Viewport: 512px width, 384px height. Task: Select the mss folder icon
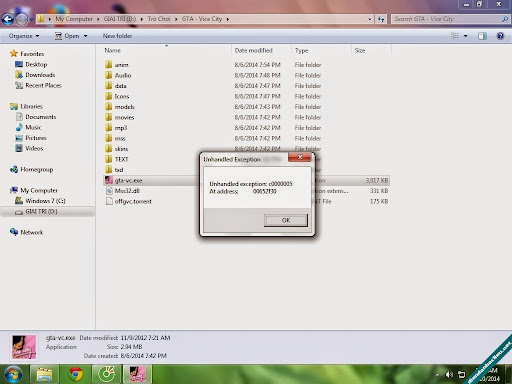point(109,138)
